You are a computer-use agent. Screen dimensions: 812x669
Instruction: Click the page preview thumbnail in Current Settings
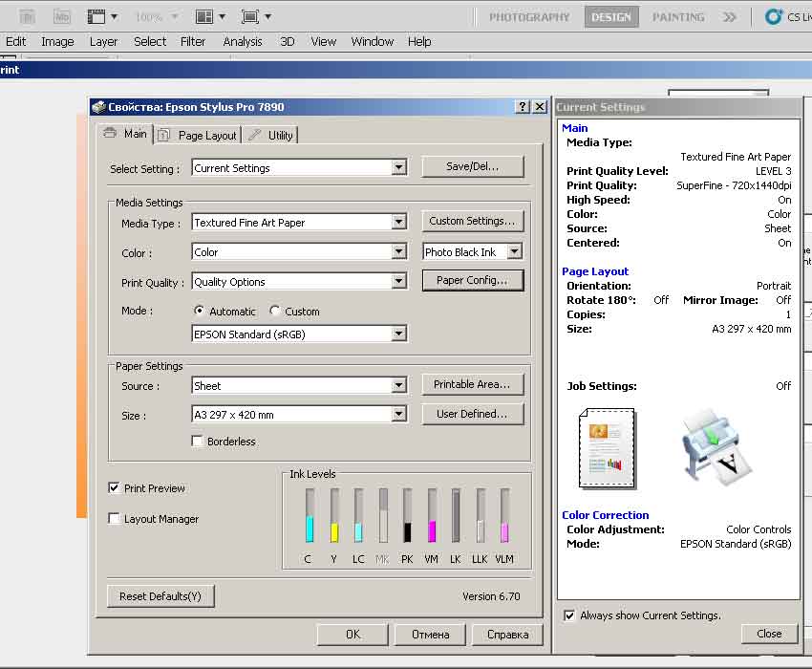(x=607, y=448)
